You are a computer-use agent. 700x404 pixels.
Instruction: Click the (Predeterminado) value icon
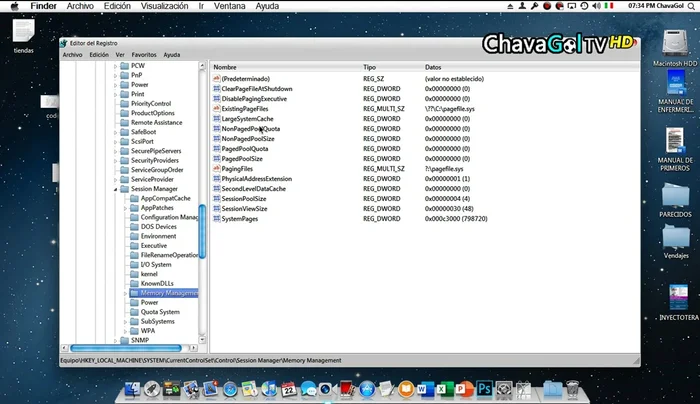pyautogui.click(x=217, y=79)
